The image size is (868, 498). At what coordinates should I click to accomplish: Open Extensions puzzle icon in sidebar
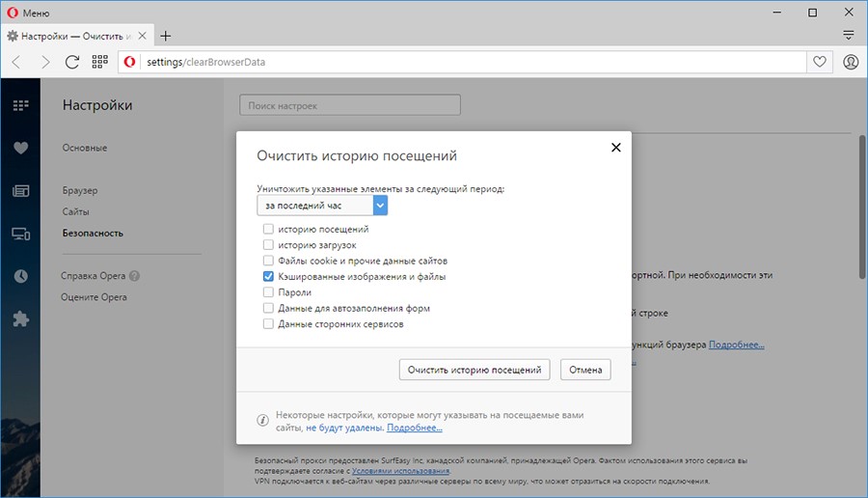coord(20,319)
